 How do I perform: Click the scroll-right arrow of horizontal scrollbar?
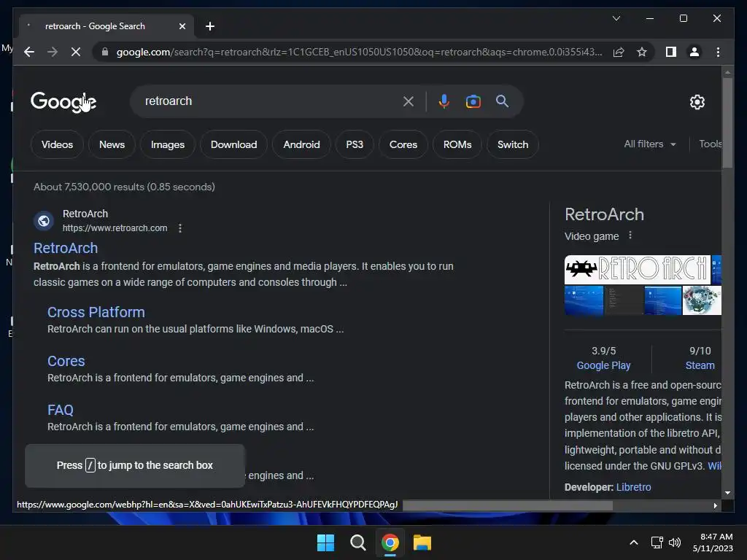tap(715, 506)
